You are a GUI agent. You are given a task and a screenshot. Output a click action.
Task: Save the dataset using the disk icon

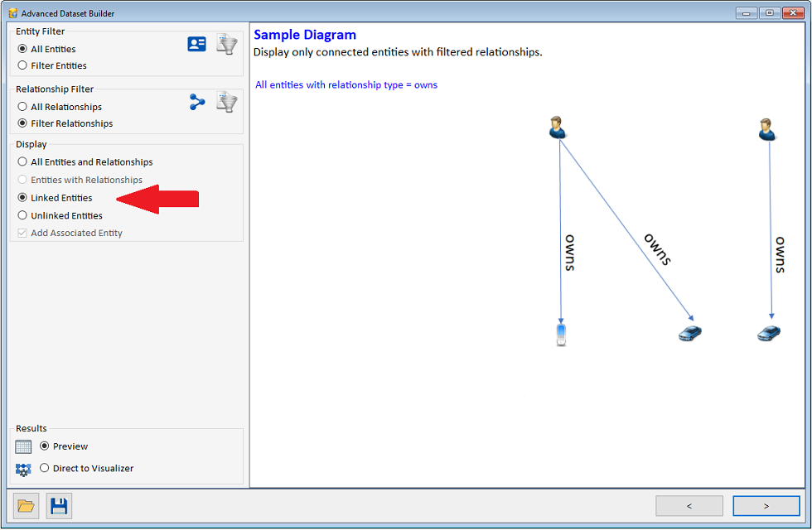tap(58, 505)
